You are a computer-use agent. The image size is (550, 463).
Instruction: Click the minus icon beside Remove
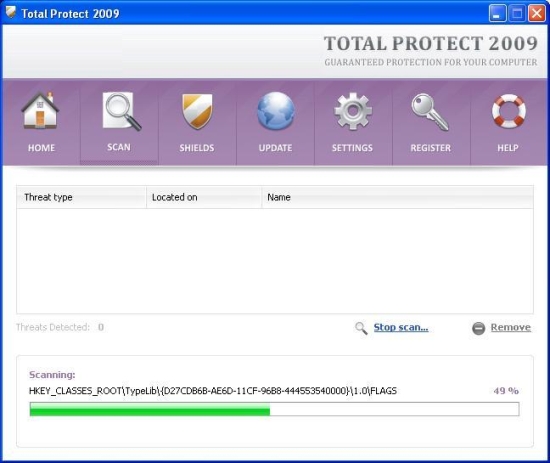pos(478,328)
